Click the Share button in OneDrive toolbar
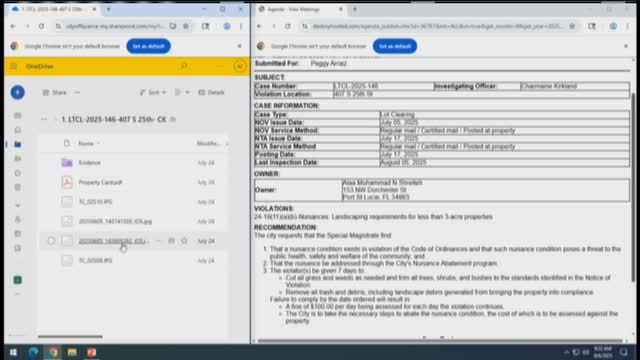 coord(55,93)
